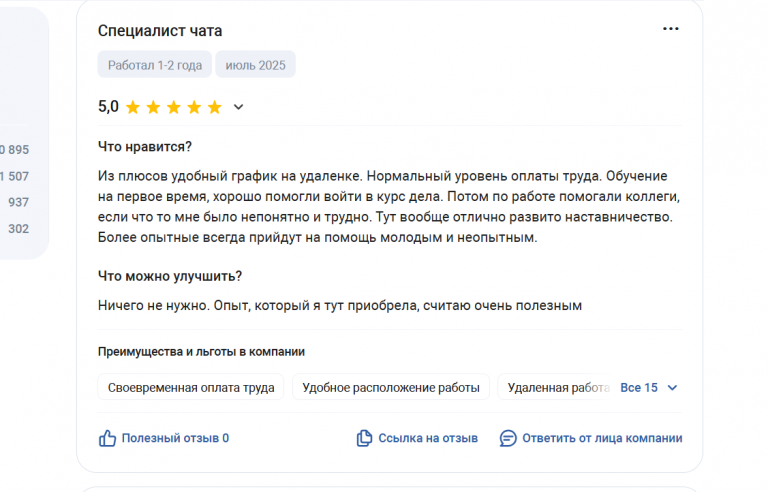Expand the 5,0 rating details chevron
This screenshot has height=492, width=768.
tap(238, 107)
